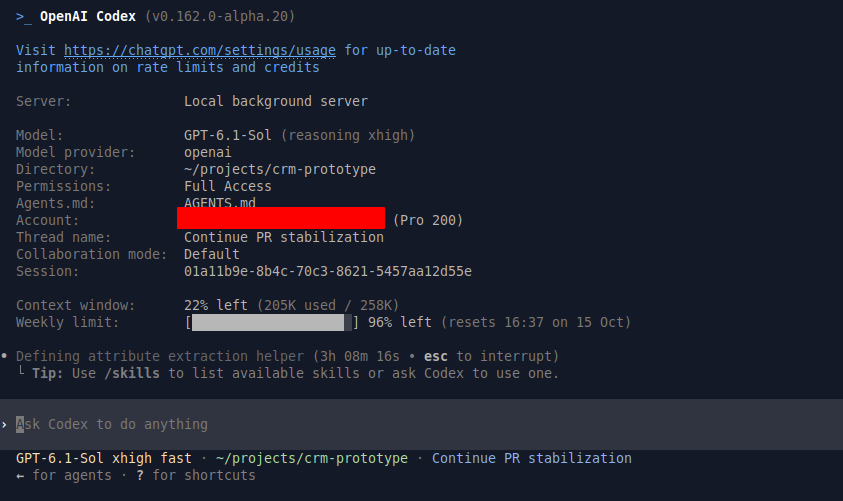Click the resets 16:37 on 15 Oct text

[536, 323]
